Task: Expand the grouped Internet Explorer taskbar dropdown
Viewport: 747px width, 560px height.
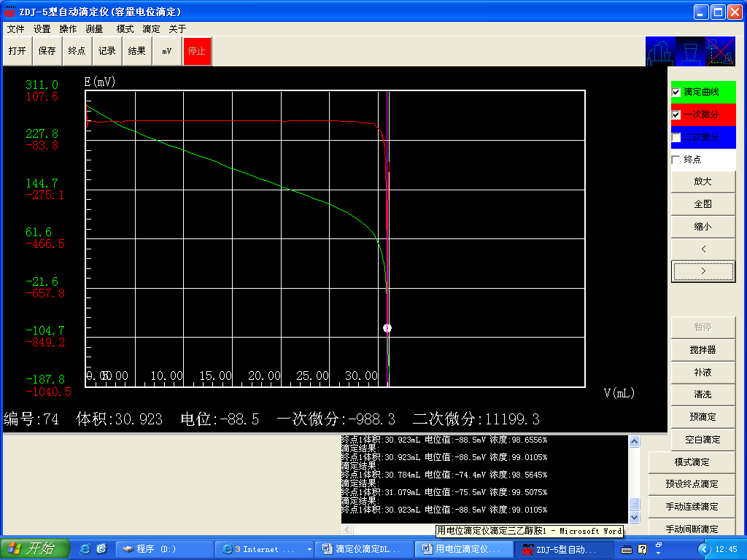Action: 309,549
